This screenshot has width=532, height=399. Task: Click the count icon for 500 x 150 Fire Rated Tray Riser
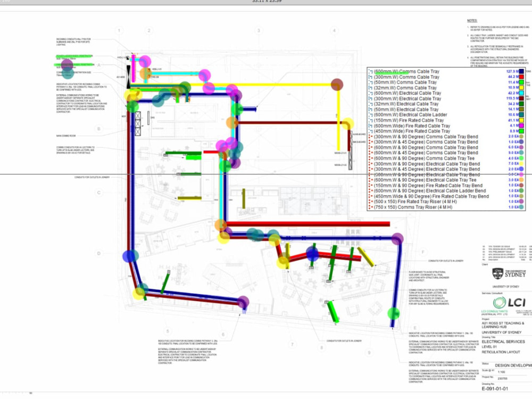pos(371,202)
